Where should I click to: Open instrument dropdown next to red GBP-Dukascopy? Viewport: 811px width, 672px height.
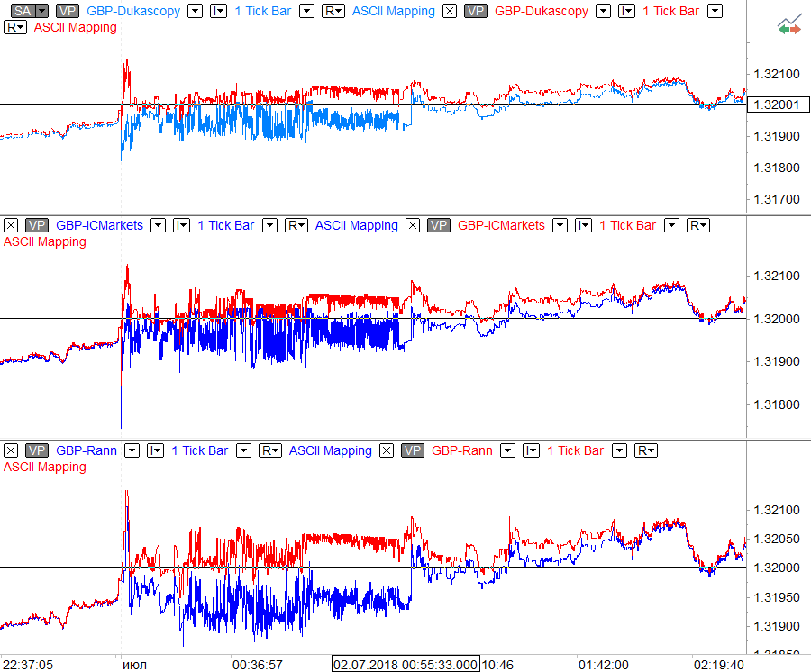603,11
